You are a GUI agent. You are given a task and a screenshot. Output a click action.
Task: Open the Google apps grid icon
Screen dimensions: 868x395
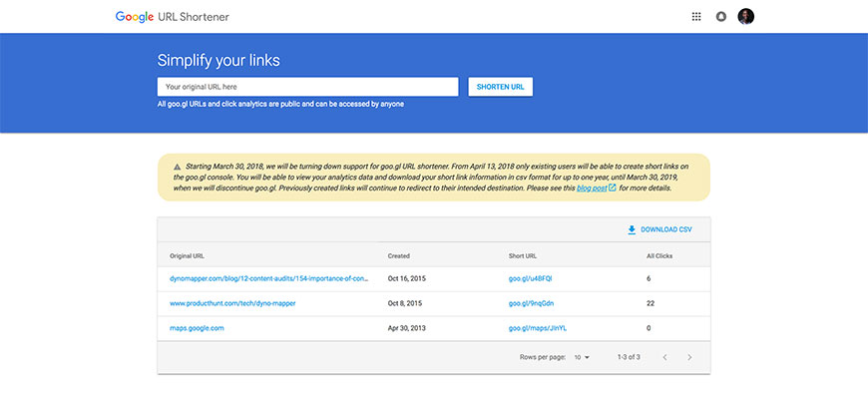tap(696, 17)
